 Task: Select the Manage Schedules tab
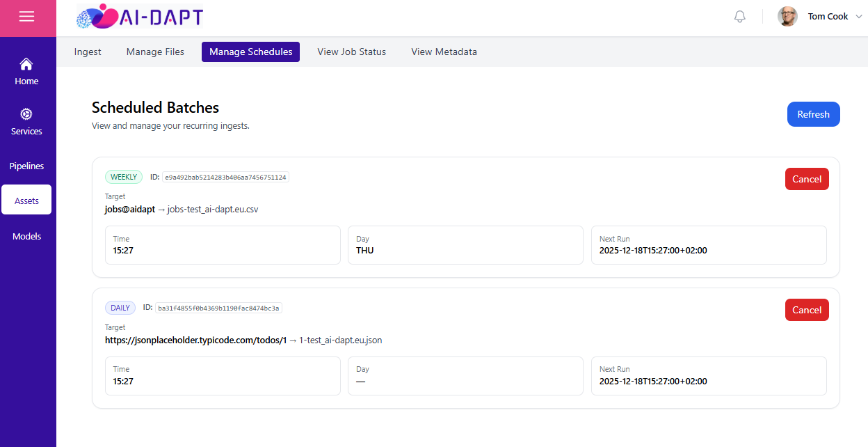(x=250, y=52)
